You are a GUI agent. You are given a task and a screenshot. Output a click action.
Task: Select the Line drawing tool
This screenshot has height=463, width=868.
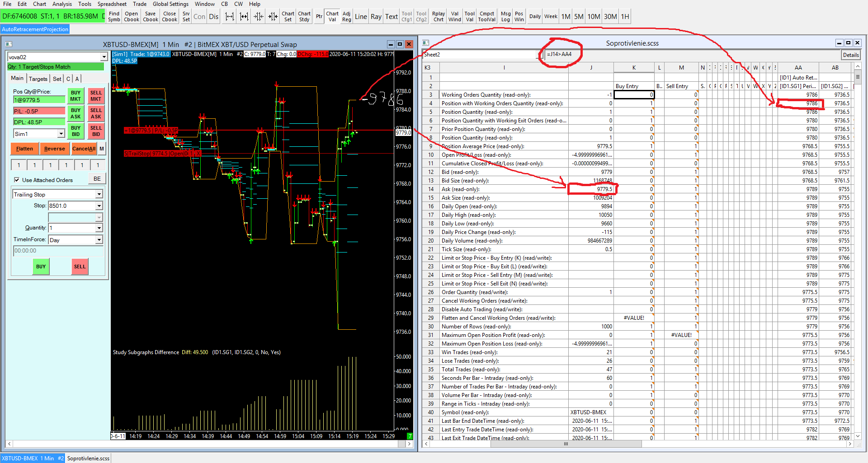pyautogui.click(x=361, y=17)
